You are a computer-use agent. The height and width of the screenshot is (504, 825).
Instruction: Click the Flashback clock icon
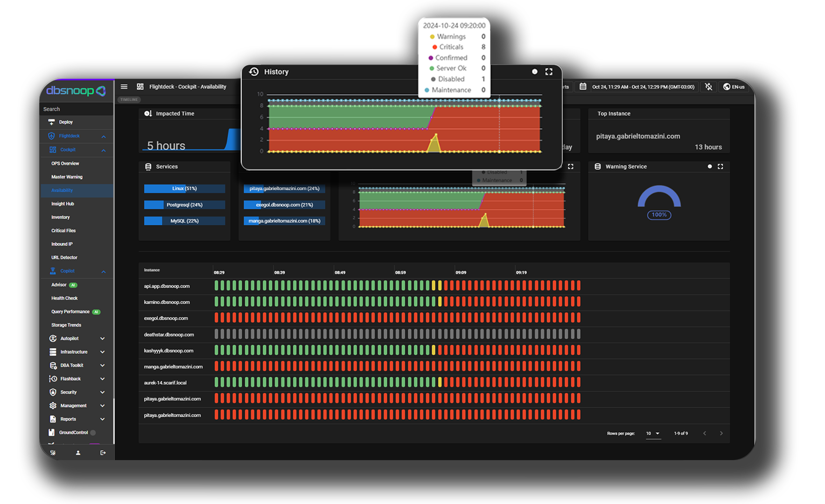click(53, 379)
